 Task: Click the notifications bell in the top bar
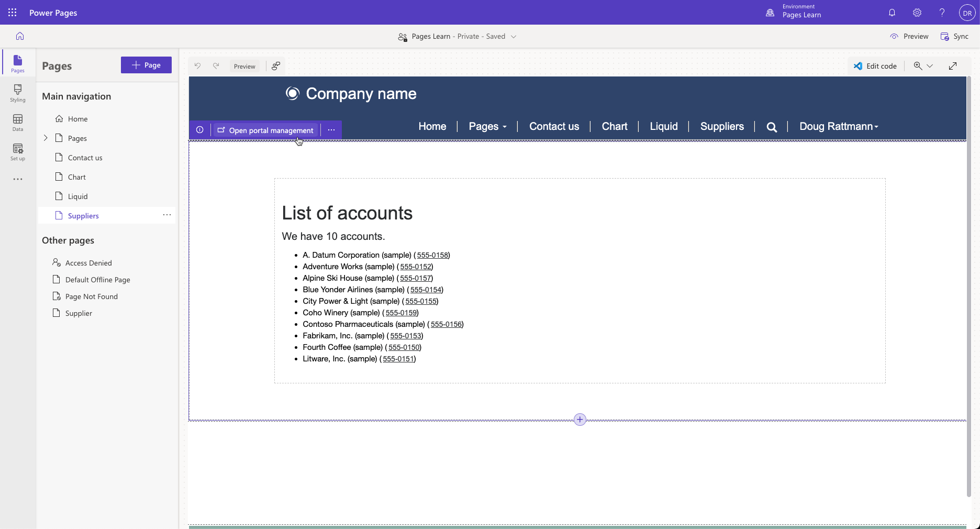[892, 13]
